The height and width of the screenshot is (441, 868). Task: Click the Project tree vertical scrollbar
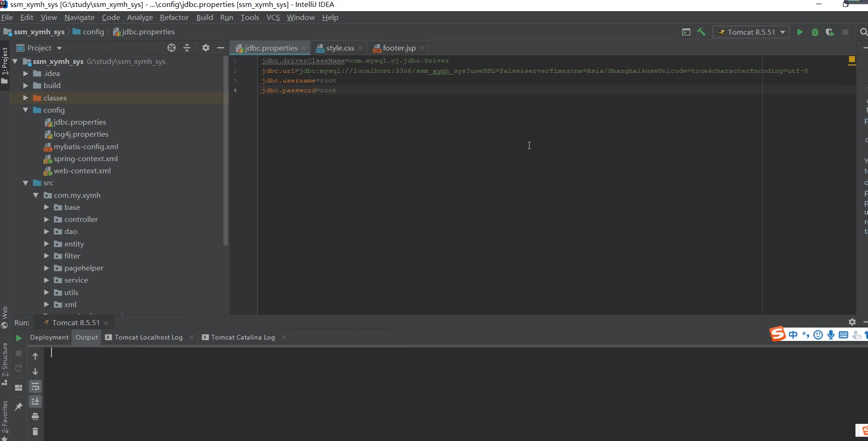[x=226, y=151]
